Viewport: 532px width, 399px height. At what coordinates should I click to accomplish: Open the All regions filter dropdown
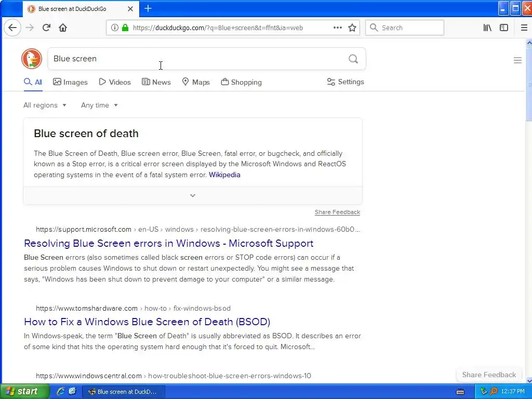coord(45,105)
